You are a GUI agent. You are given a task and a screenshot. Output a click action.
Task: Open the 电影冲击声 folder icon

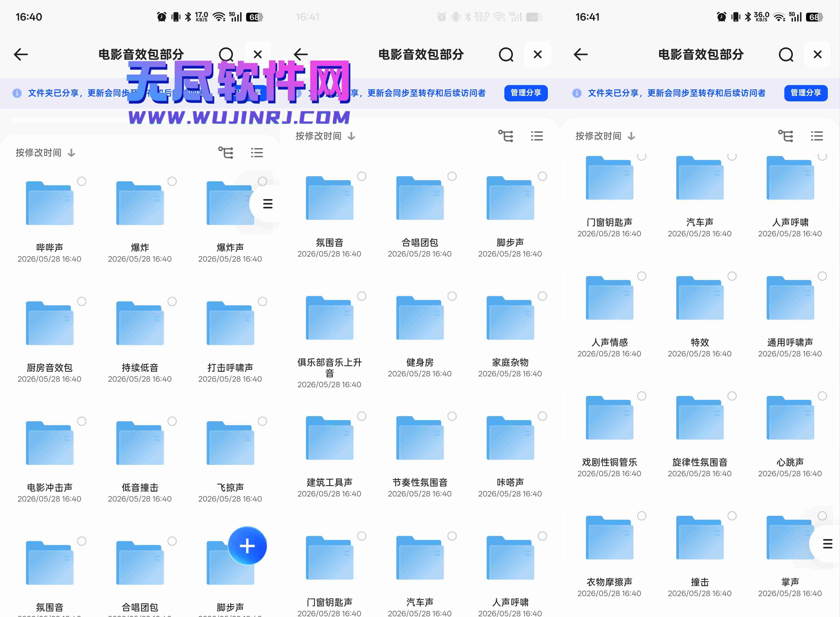pos(50,443)
